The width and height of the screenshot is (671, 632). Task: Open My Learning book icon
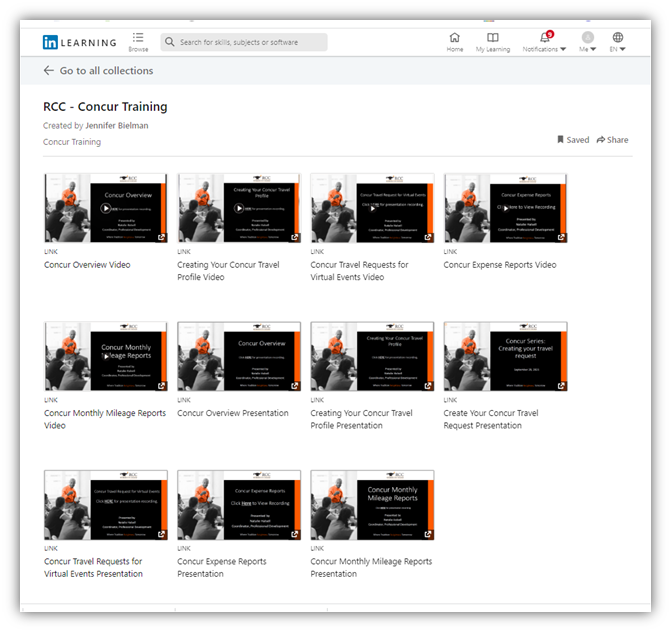(492, 37)
